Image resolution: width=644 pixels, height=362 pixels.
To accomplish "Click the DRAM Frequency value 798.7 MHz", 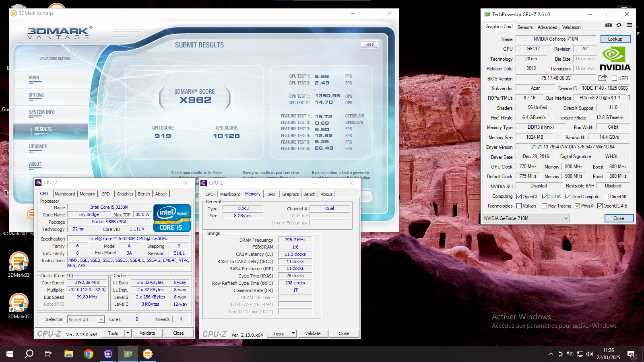I will [295, 240].
